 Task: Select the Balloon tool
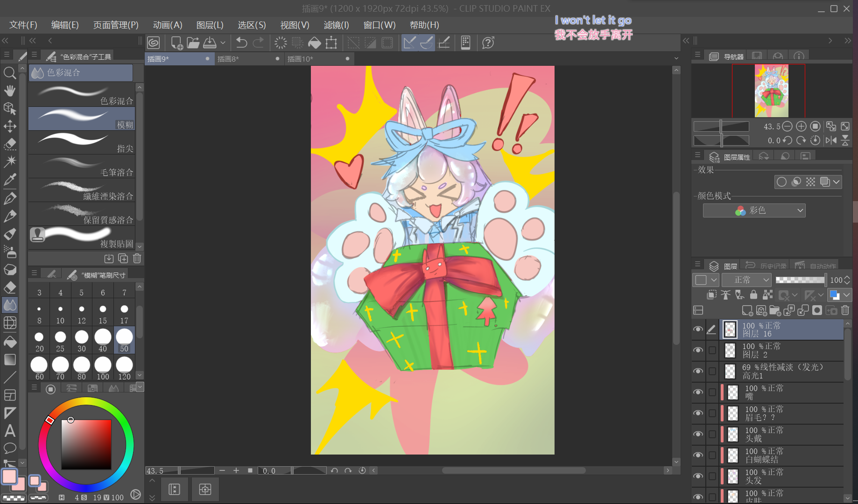pos(10,448)
